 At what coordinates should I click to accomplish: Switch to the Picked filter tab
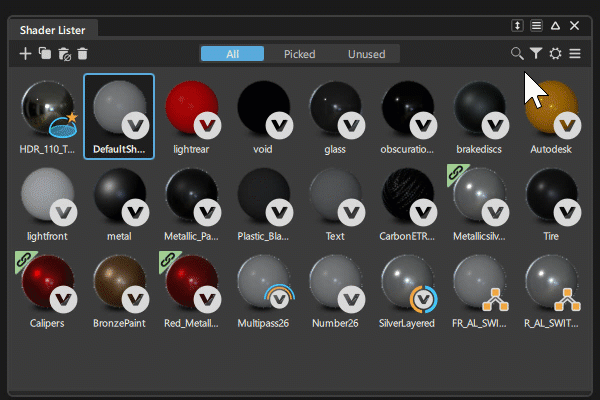(x=300, y=54)
